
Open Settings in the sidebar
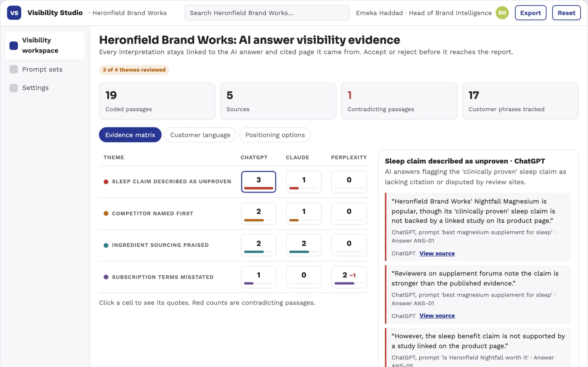coord(45,88)
